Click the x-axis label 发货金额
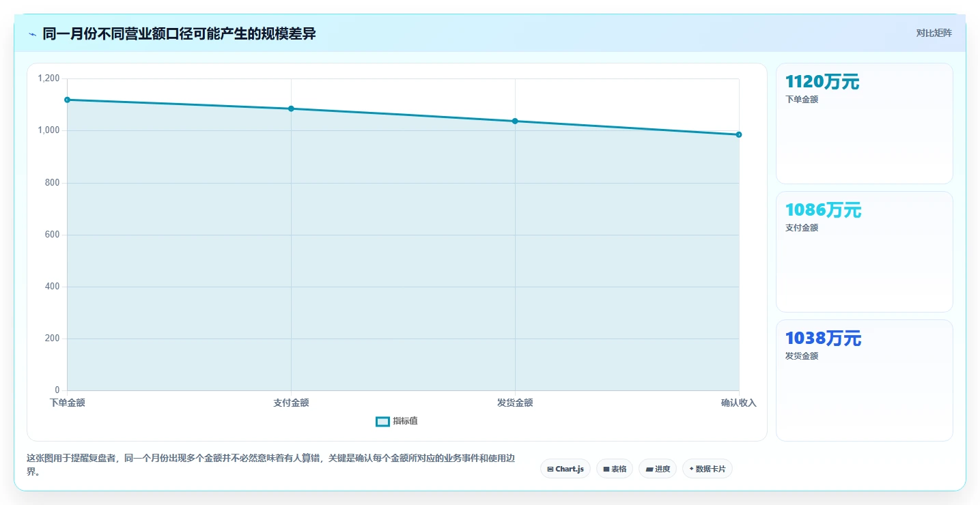The image size is (980, 505). pos(515,403)
